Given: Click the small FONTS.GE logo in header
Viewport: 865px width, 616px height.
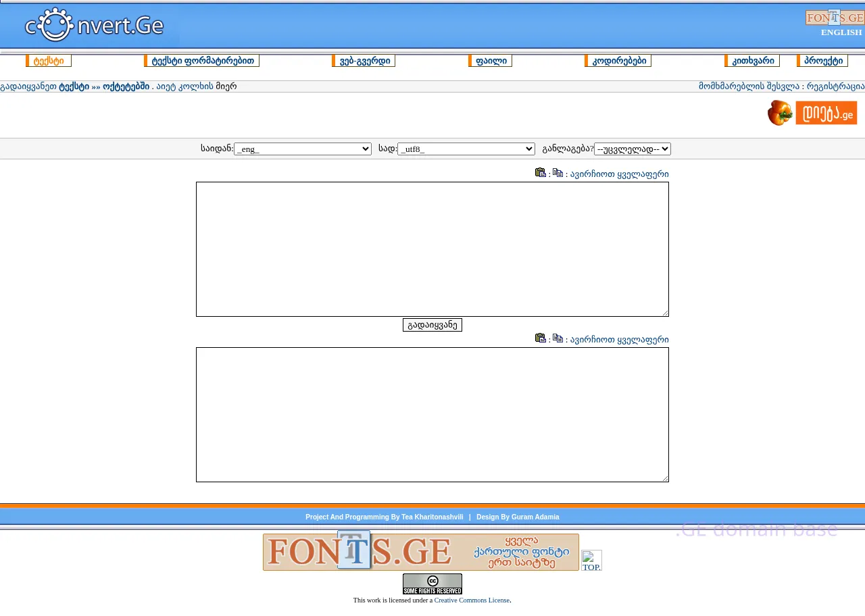Looking at the screenshot, I should click(x=835, y=18).
